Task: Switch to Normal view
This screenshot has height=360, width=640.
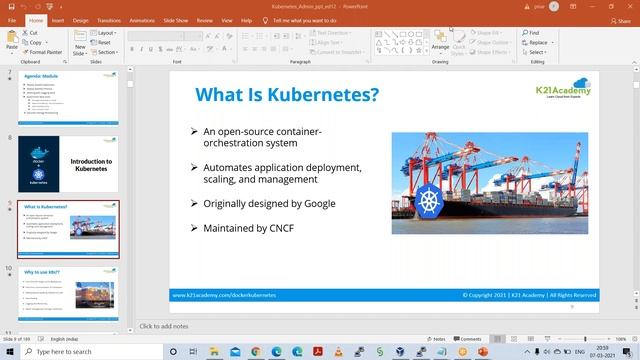Action: (x=497, y=339)
